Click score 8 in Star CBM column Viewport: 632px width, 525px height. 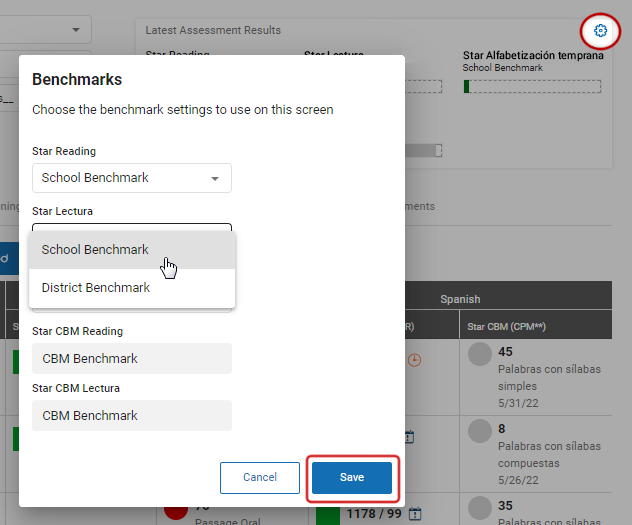501,429
